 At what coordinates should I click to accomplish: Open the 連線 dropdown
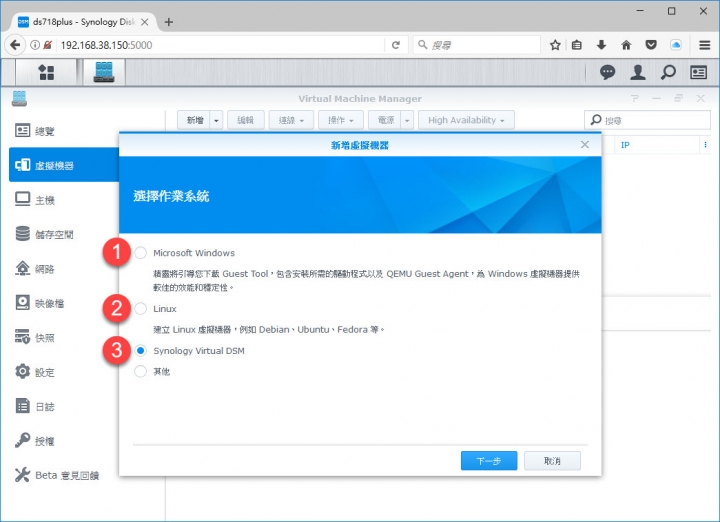[291, 120]
